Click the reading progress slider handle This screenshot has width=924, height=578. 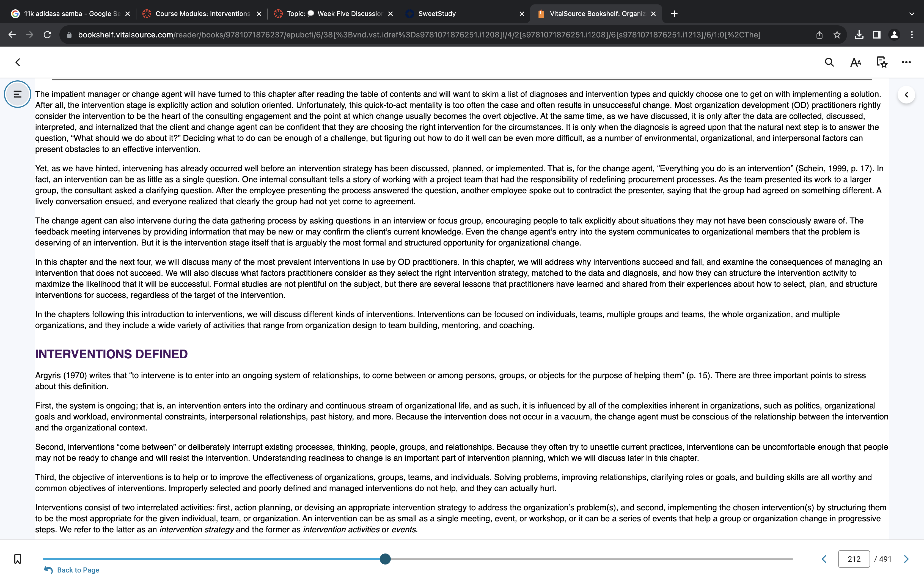tap(385, 559)
